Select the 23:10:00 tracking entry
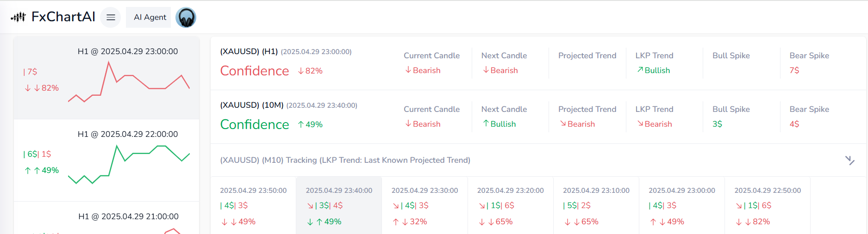Screen dimensions: 868x234 [596, 205]
